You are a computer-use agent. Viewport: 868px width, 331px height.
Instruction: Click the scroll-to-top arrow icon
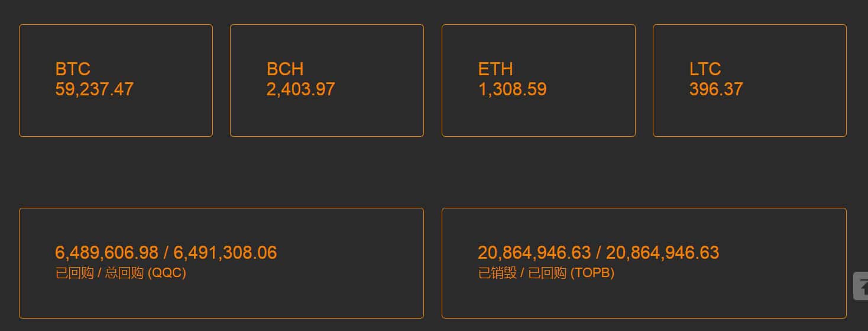[862, 286]
